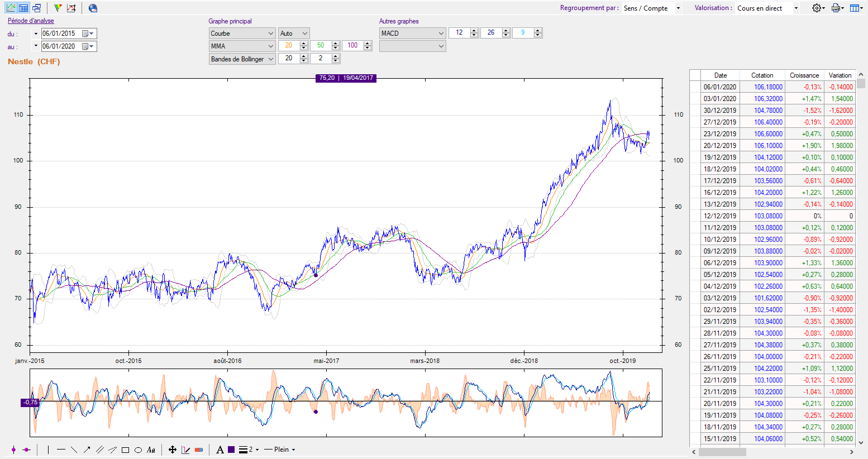
Task: Toggle the data table view icon
Action: pyautogui.click(x=23, y=8)
